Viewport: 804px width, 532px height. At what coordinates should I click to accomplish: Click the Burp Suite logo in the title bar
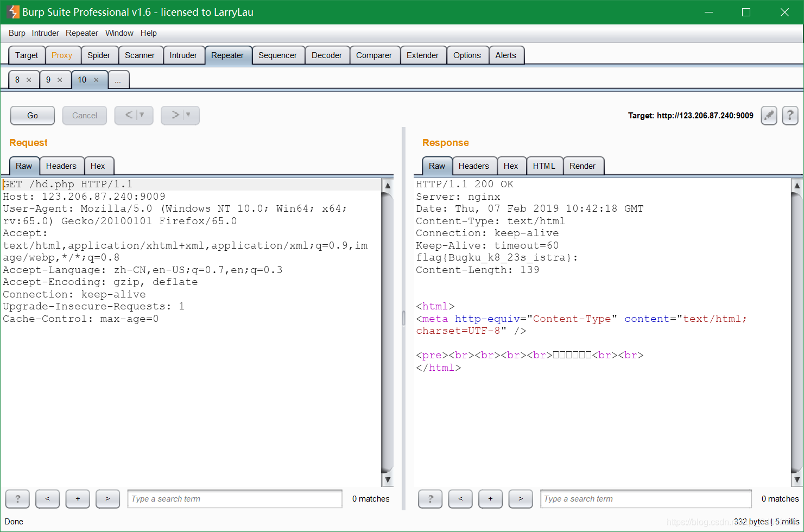pos(13,12)
